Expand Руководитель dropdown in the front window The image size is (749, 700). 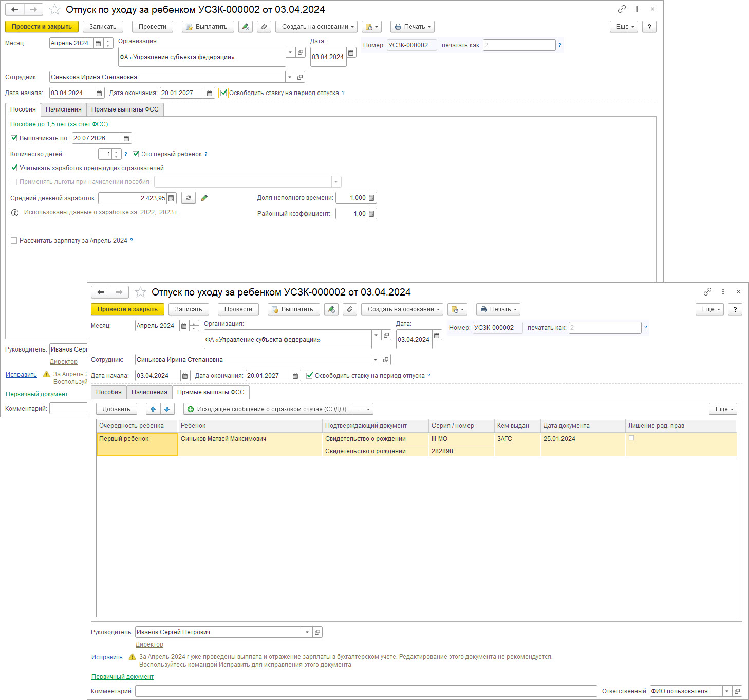307,632
